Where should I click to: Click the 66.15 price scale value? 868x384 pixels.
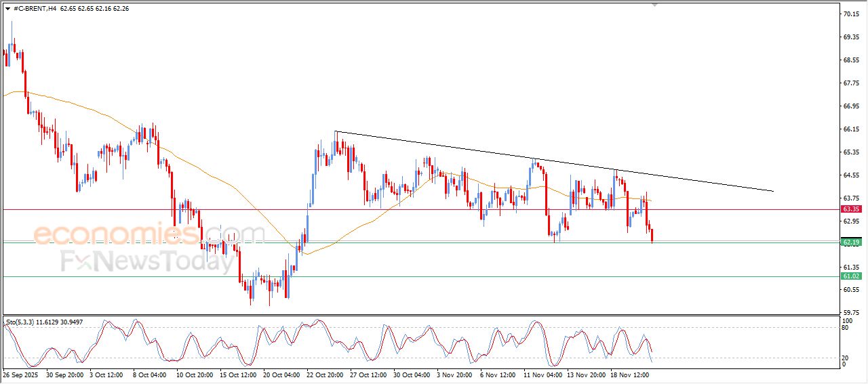point(850,129)
